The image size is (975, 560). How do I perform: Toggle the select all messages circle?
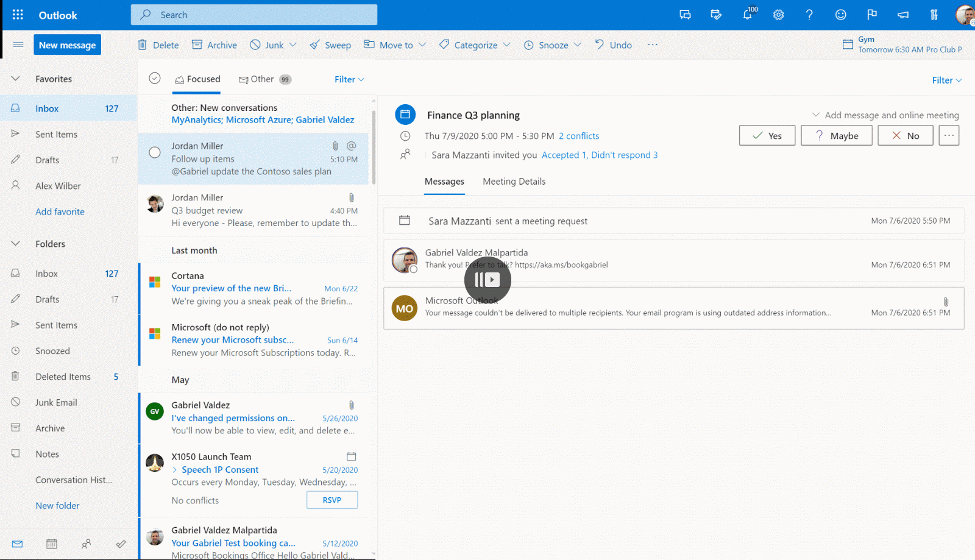pyautogui.click(x=155, y=78)
